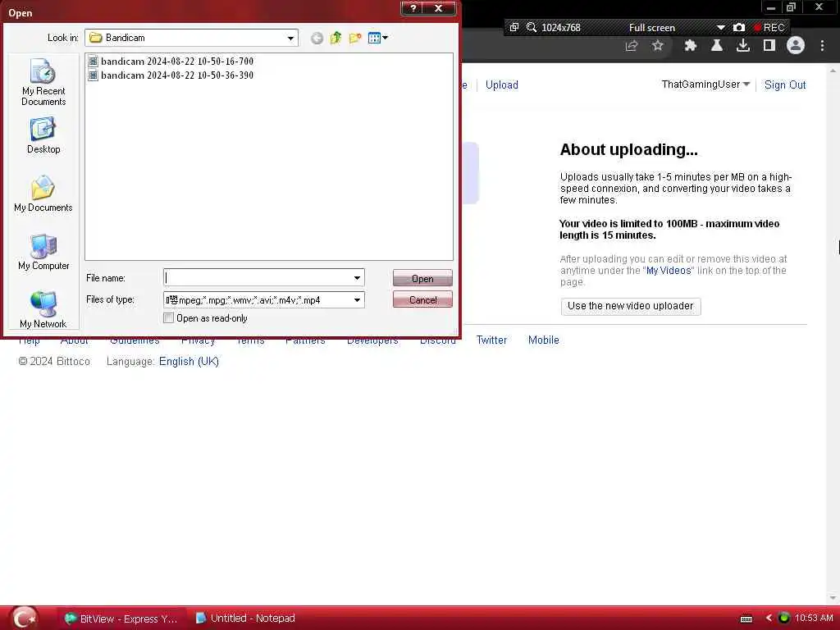Screen dimensions: 840x630
Task: Open browser Downloads icon
Action: click(743, 46)
